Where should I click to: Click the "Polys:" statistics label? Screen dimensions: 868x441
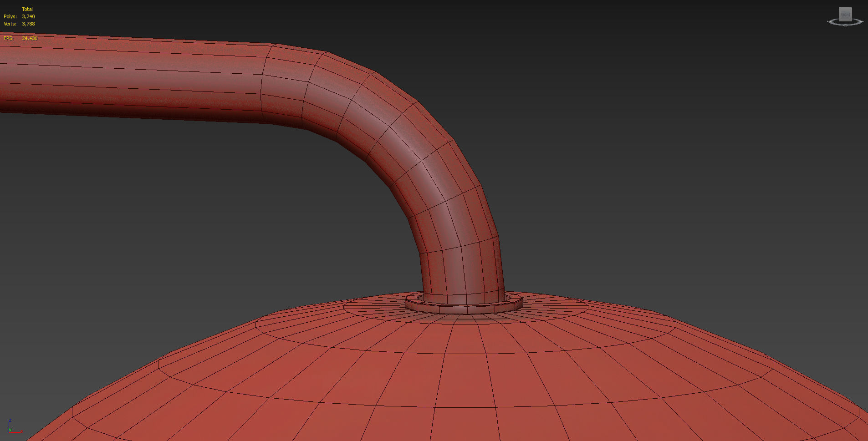[x=10, y=16]
